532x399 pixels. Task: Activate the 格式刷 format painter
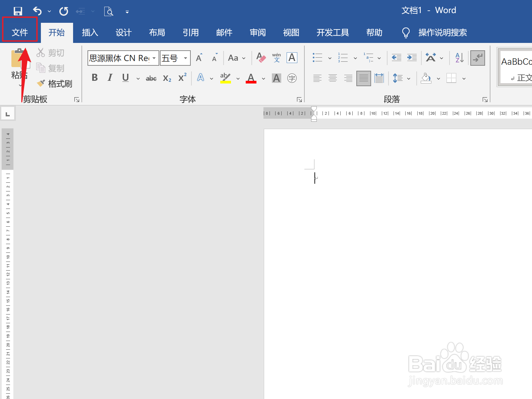tap(55, 83)
